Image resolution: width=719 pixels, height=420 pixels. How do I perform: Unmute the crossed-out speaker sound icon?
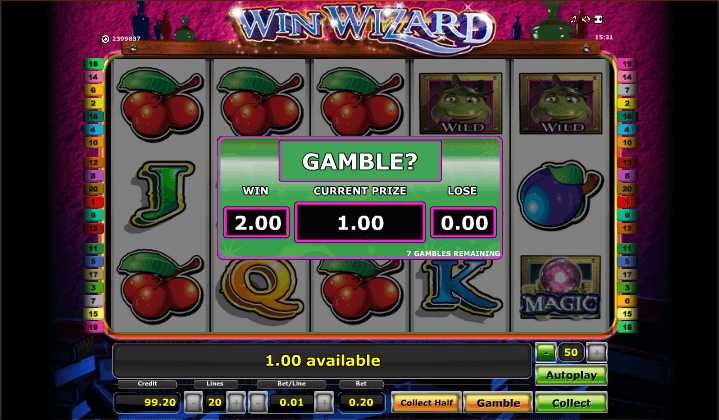586,19
